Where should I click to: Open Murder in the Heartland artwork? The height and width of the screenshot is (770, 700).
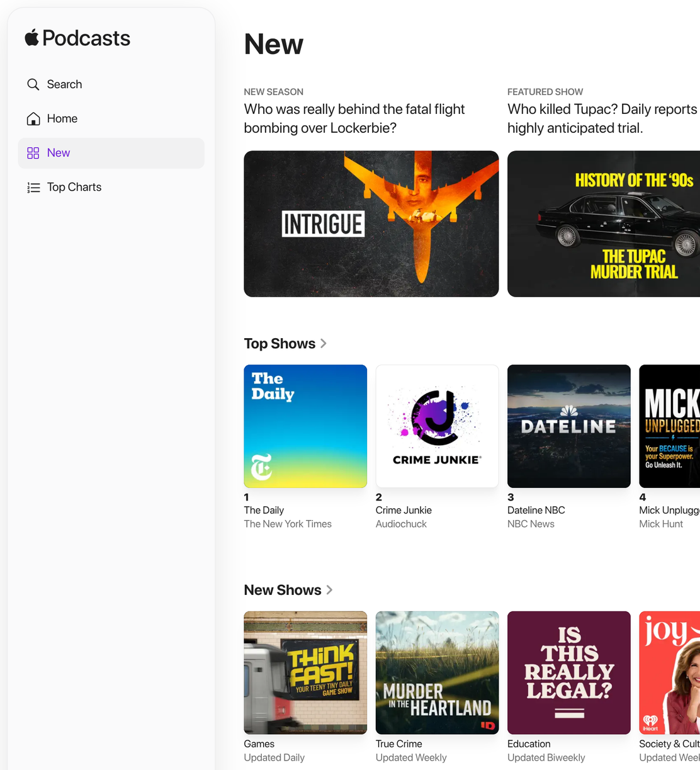(x=437, y=672)
